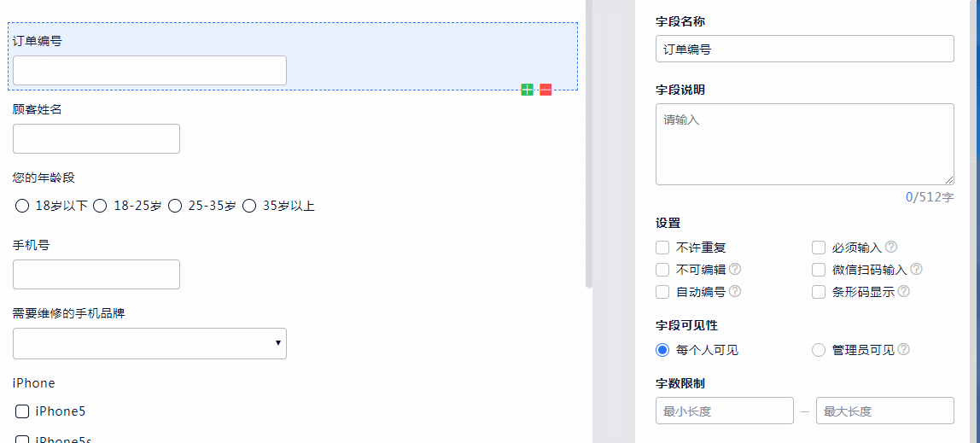Click the 字段名称 text field
This screenshot has height=443, width=980.
coord(804,49)
